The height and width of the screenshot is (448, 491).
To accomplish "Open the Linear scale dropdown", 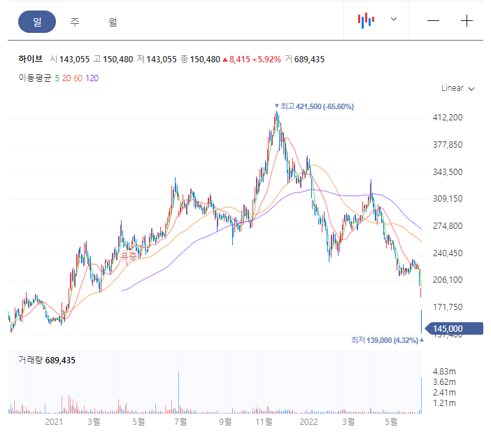I will click(x=458, y=88).
